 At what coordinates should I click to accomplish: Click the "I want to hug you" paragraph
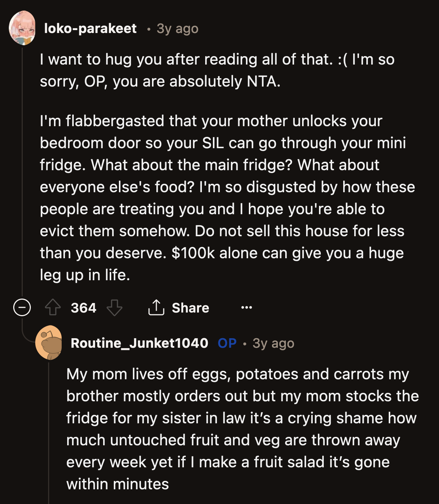(217, 70)
